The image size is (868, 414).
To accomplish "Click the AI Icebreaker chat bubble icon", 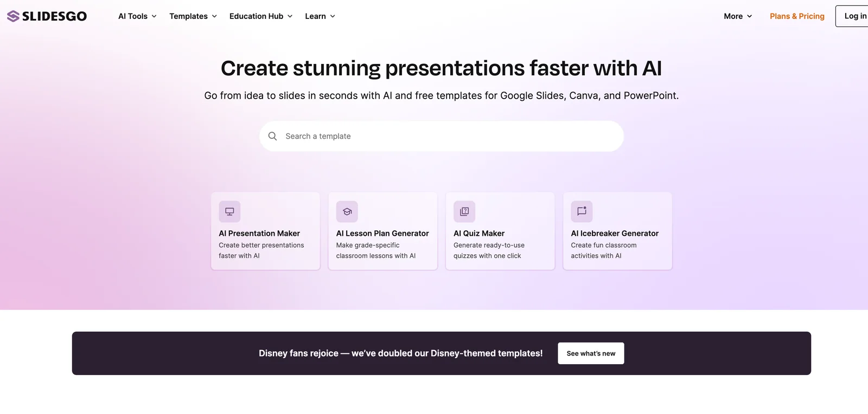I will coord(582,211).
